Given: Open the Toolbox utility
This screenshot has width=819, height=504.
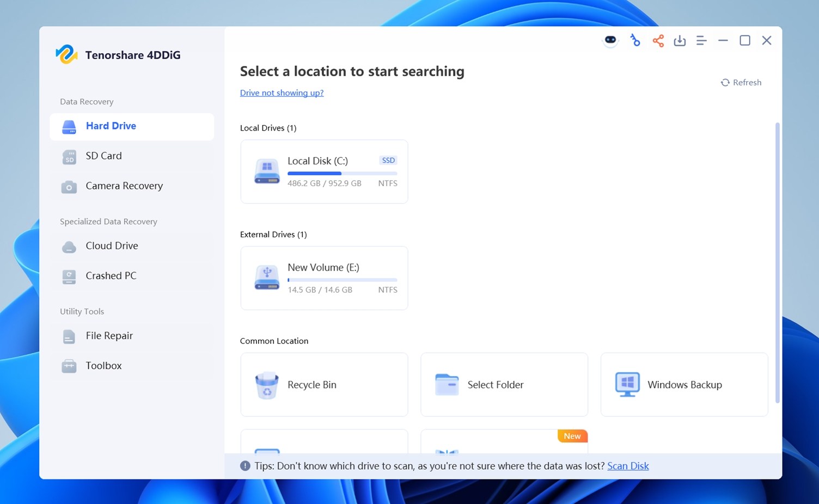Looking at the screenshot, I should point(103,365).
